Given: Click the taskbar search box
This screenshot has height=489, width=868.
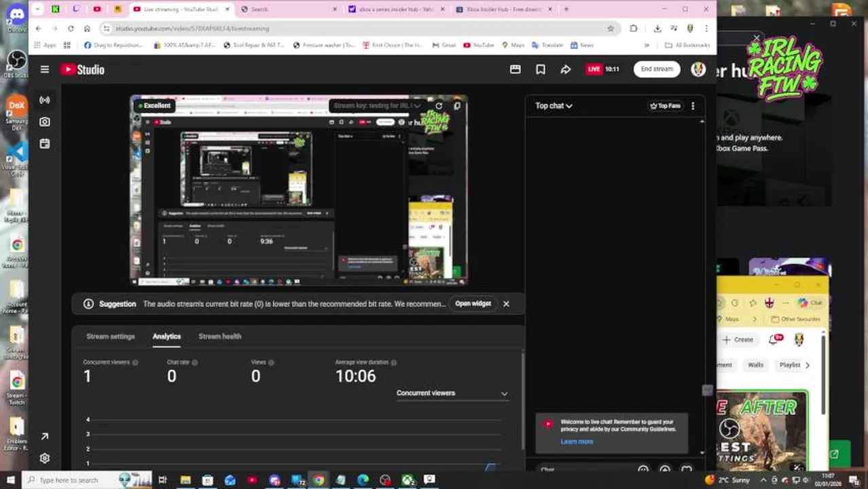Looking at the screenshot, I should [86, 480].
